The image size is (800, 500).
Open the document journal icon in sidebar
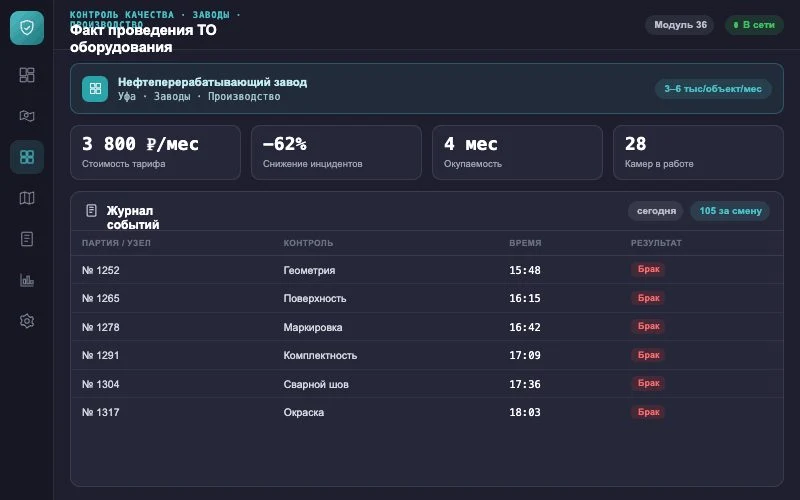pyautogui.click(x=27, y=239)
